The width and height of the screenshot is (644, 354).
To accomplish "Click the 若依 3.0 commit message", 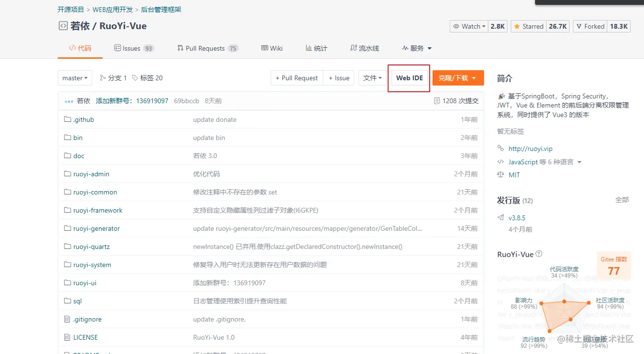I will [x=205, y=156].
